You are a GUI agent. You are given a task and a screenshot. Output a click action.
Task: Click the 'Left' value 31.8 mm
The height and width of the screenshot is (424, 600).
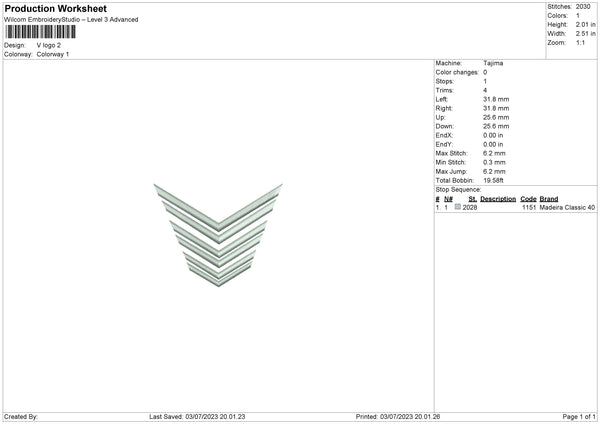coord(496,99)
